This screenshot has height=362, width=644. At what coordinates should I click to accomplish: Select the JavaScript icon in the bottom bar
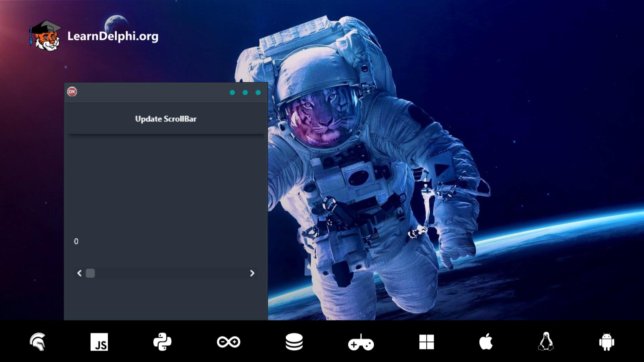coord(100,342)
